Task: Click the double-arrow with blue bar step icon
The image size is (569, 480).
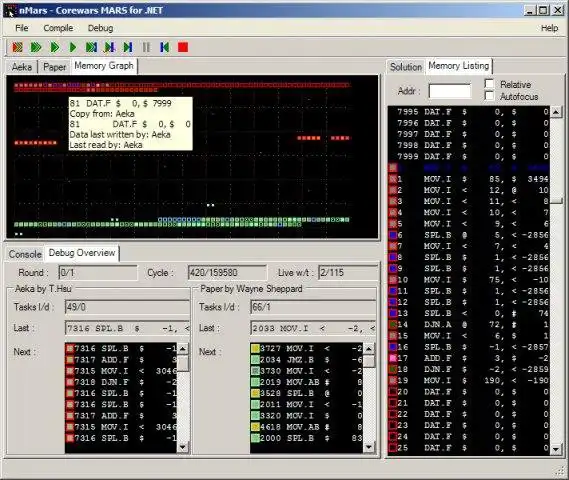Action: click(x=91, y=47)
